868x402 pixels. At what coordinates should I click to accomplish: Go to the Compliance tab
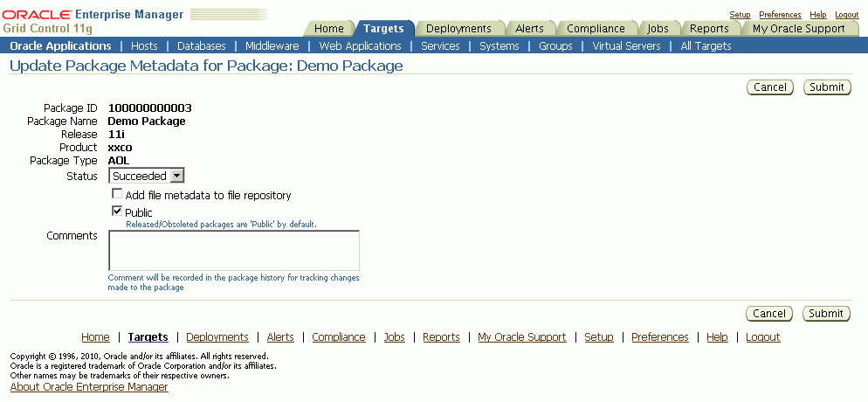(596, 28)
